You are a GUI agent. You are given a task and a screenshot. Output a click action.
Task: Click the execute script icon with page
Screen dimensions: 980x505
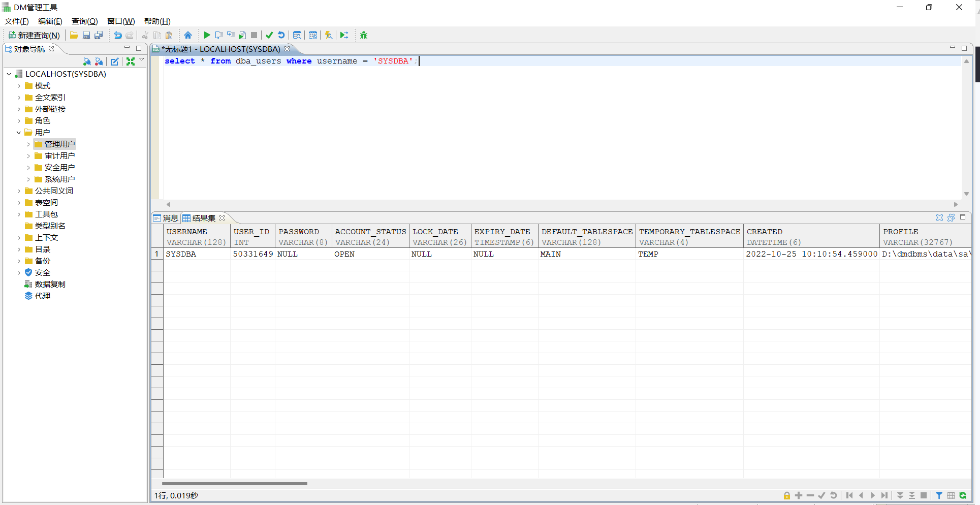242,35
